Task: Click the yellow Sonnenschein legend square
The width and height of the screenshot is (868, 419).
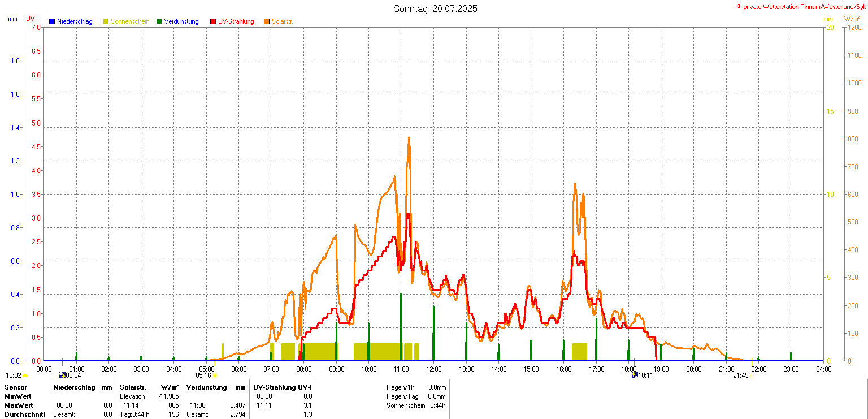Action: coord(106,21)
